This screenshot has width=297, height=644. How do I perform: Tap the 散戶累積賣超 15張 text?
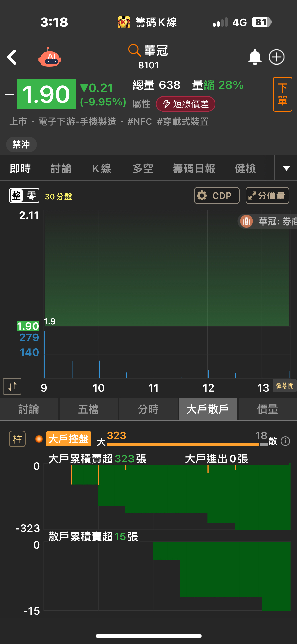(93, 536)
